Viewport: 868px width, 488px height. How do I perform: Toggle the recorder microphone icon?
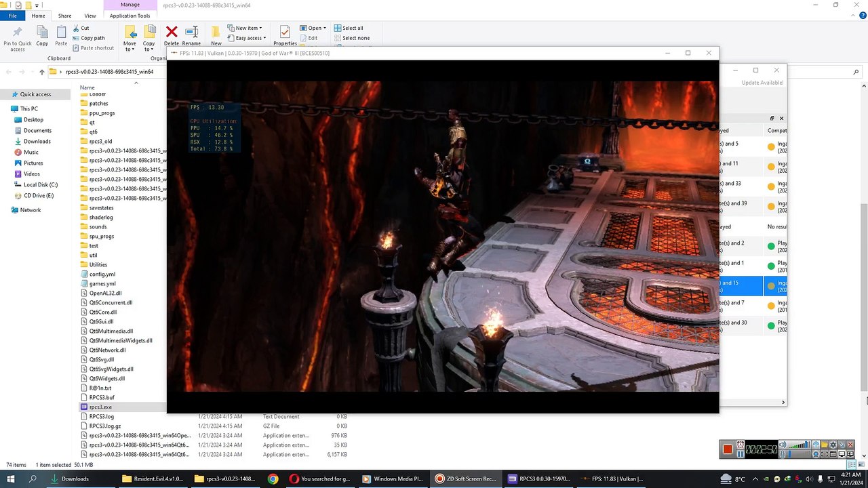(783, 454)
